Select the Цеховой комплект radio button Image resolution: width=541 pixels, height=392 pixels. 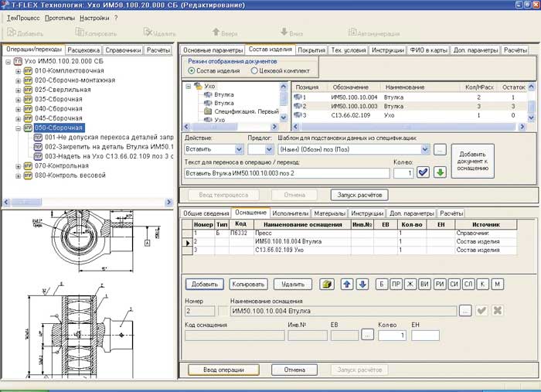pos(255,70)
